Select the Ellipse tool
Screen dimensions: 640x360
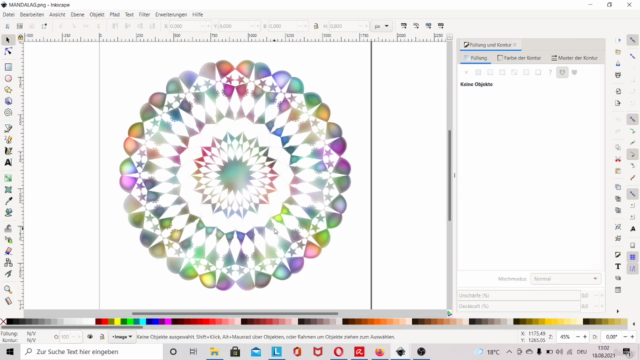click(8, 78)
